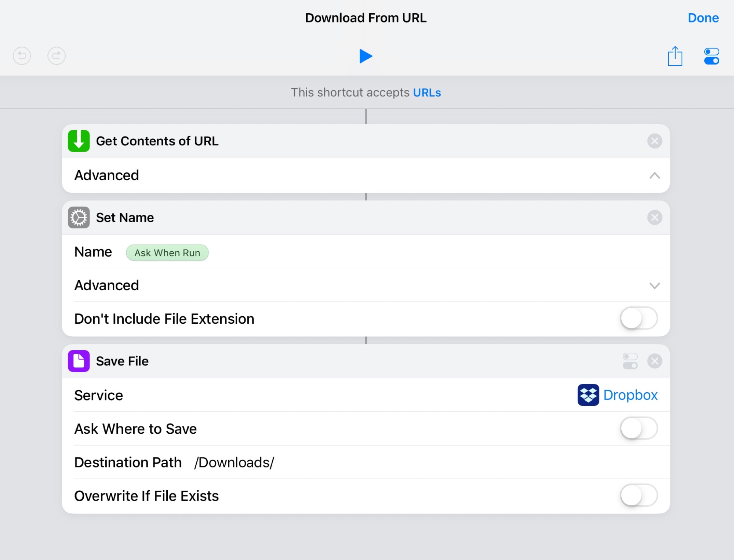This screenshot has height=560, width=734.
Task: Open the shortcut settings toggles icon
Action: [x=711, y=56]
